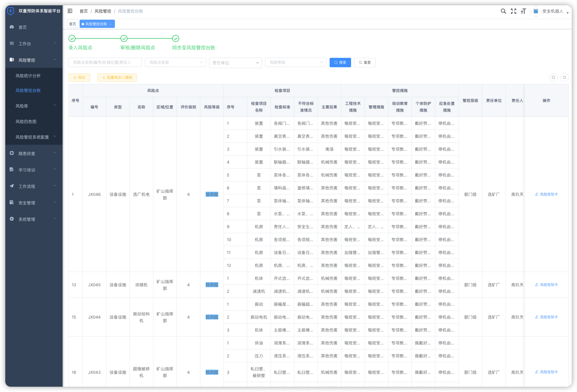Open the 风险点类型 dropdown
The height and width of the screenshot is (392, 577).
175,62
